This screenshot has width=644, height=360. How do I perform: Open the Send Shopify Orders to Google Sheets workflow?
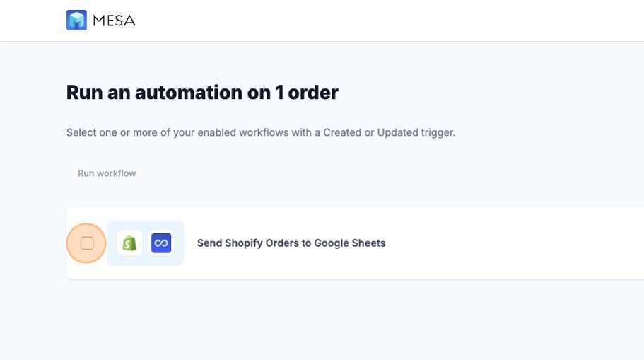click(x=291, y=243)
